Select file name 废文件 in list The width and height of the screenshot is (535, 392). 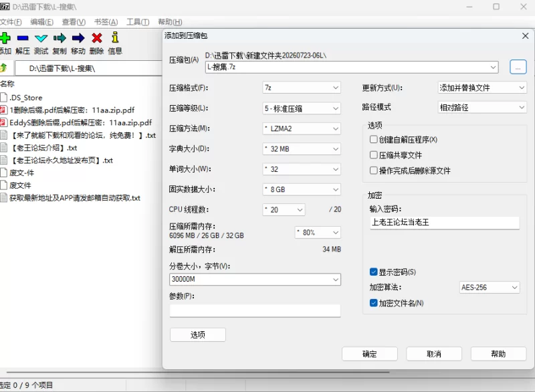click(20, 185)
